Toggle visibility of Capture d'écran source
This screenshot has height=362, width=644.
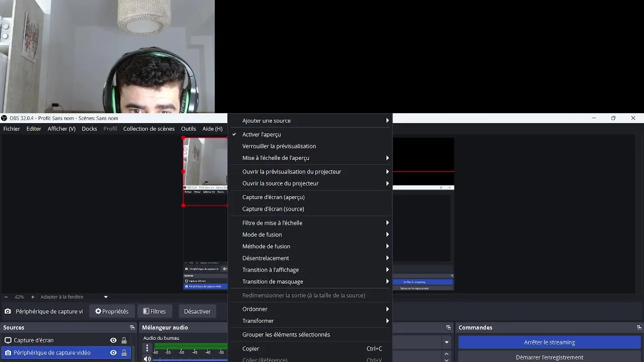(x=113, y=340)
